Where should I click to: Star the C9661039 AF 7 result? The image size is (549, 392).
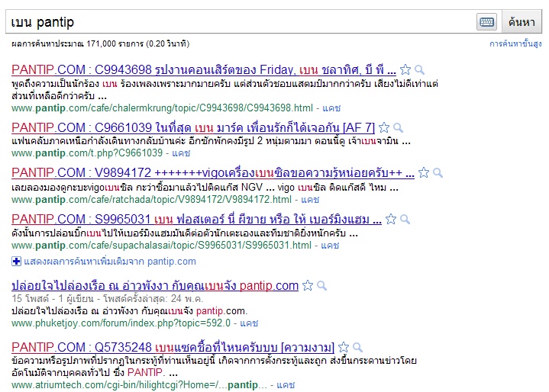click(x=384, y=127)
